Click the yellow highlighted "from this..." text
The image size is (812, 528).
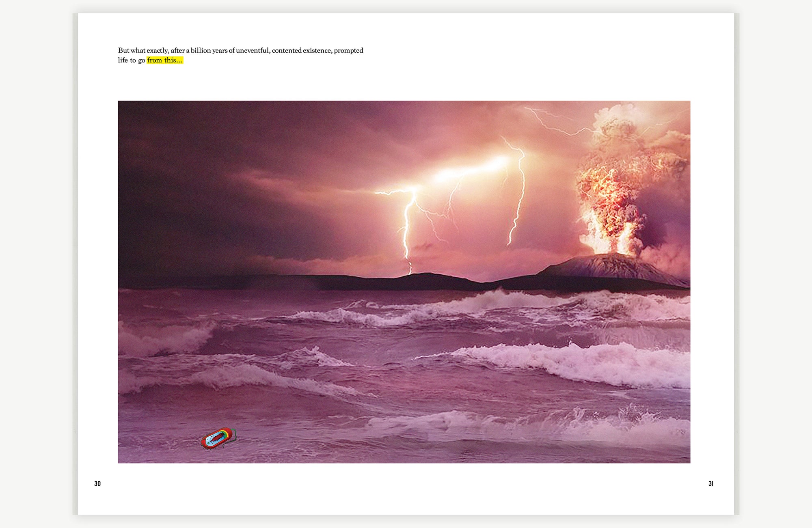click(x=165, y=60)
